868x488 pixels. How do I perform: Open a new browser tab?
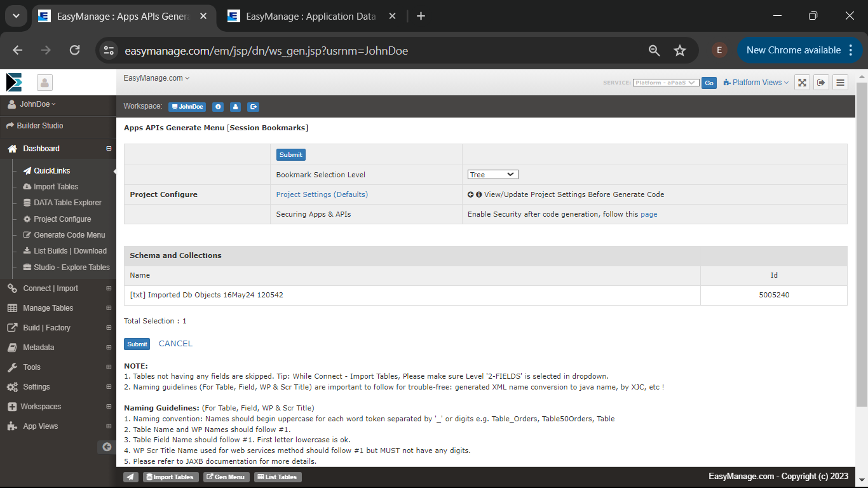(x=421, y=16)
